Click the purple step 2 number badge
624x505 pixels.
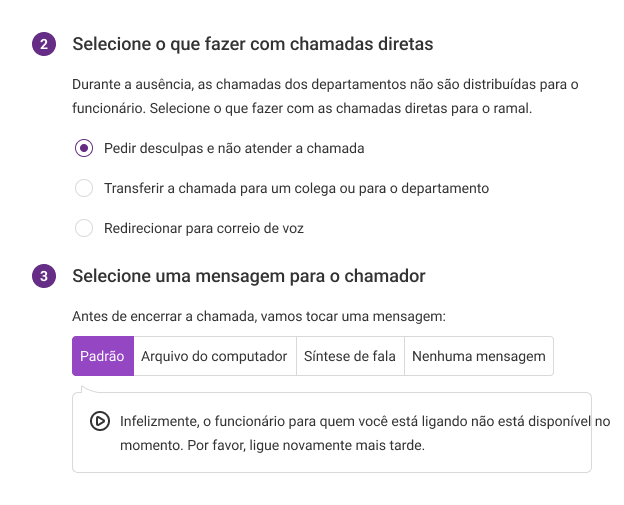pyautogui.click(x=44, y=44)
